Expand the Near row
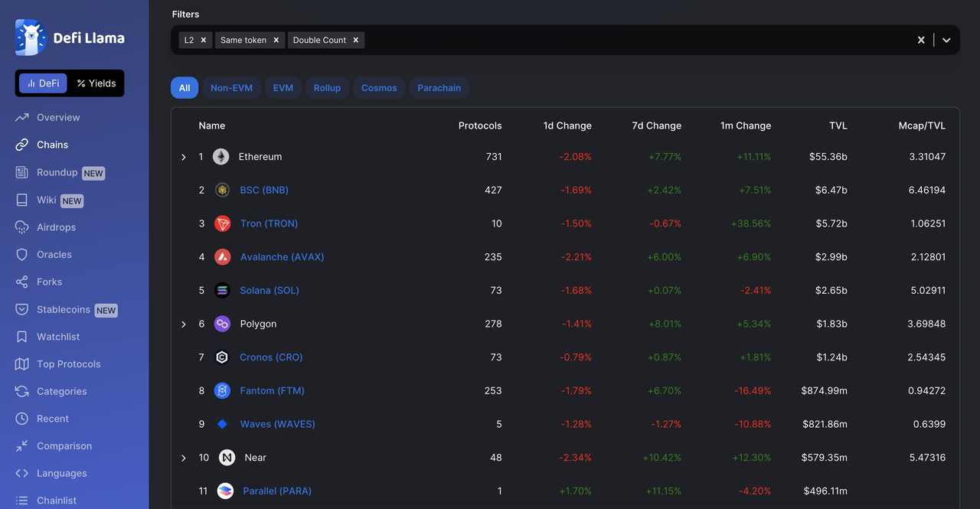 click(184, 458)
